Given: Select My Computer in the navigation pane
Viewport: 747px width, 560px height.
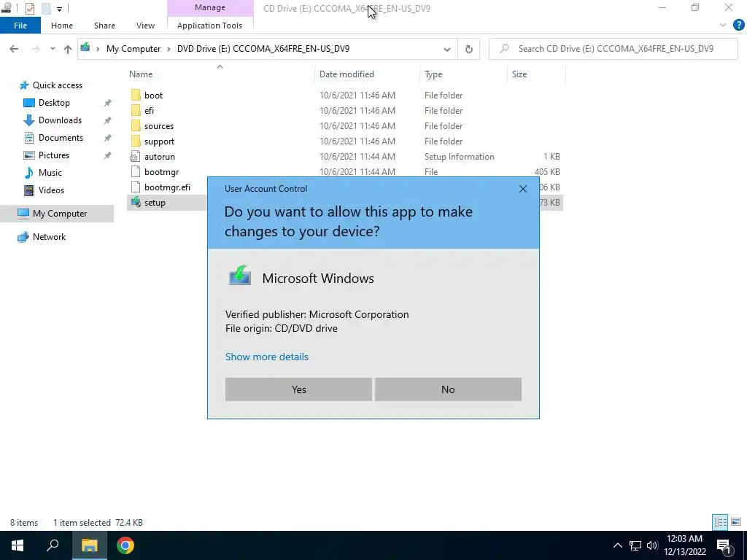Looking at the screenshot, I should 60,214.
